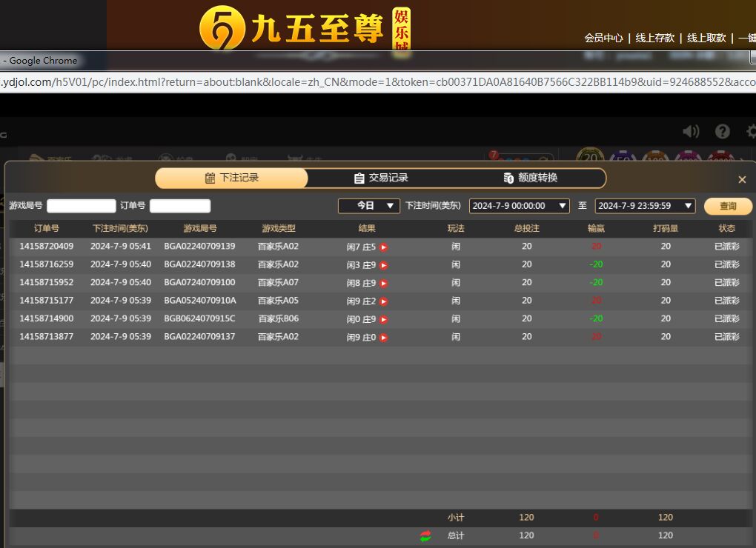756x548 pixels.
Task: Click the 查询 search button
Action: pyautogui.click(x=728, y=206)
